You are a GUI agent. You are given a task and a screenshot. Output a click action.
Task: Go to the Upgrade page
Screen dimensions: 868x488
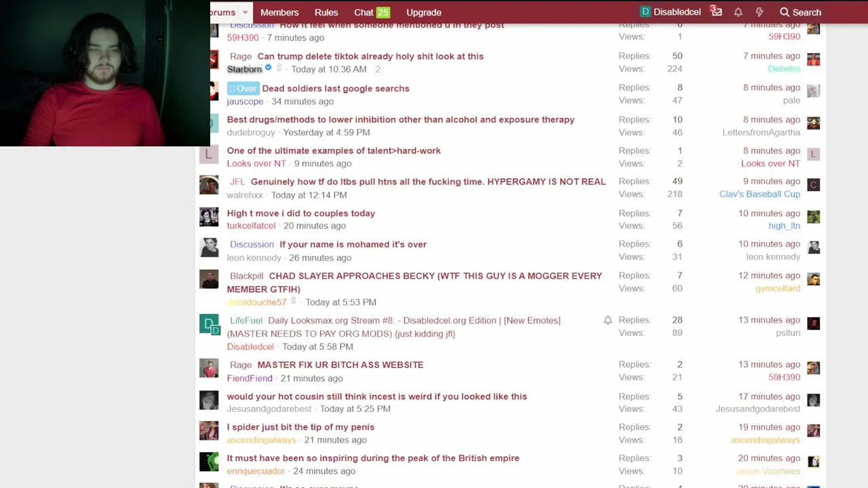424,12
